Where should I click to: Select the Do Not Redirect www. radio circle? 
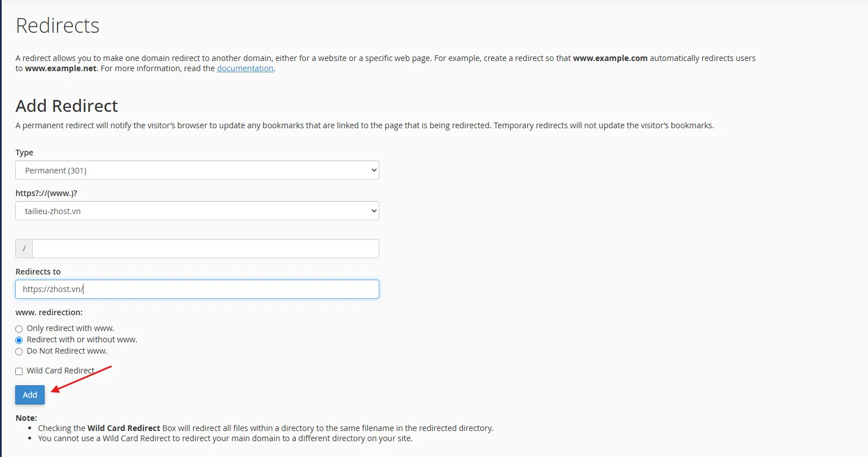[x=19, y=351]
